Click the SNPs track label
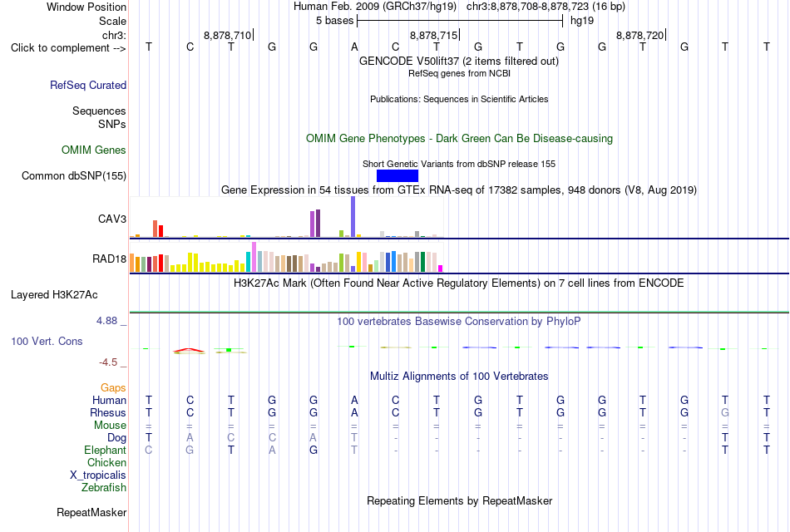Image resolution: width=790 pixels, height=532 pixels. 112,124
